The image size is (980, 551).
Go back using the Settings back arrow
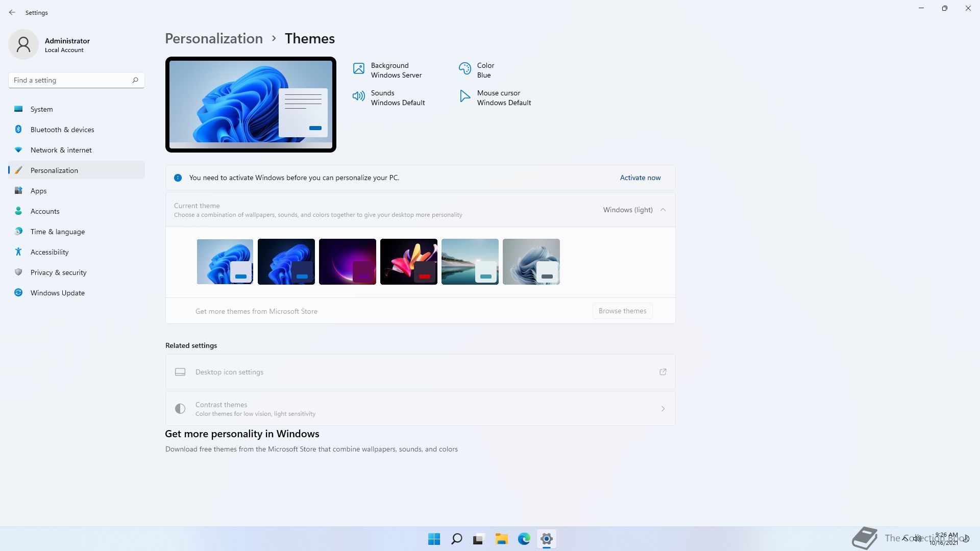tap(12, 12)
